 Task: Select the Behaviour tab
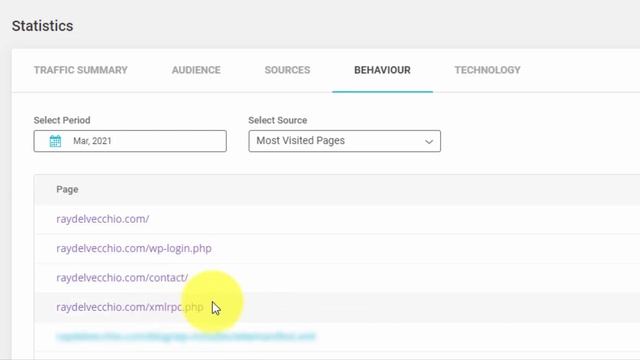[x=382, y=70]
